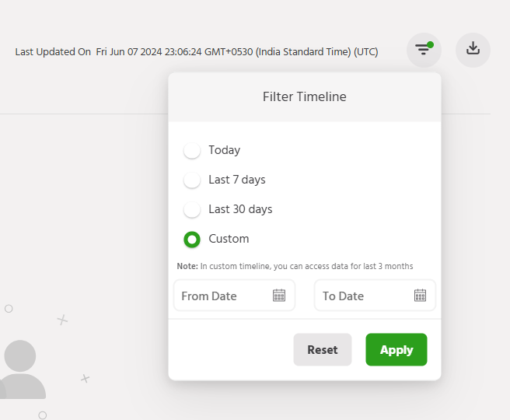The height and width of the screenshot is (420, 510).
Task: Click the download report icon
Action: [x=473, y=49]
